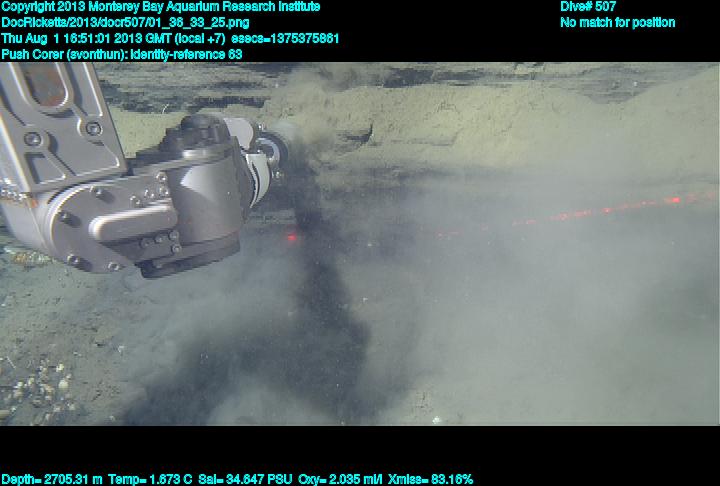
Task: Click the Push Corer (svonthun) annotation line
Action: coord(122,55)
